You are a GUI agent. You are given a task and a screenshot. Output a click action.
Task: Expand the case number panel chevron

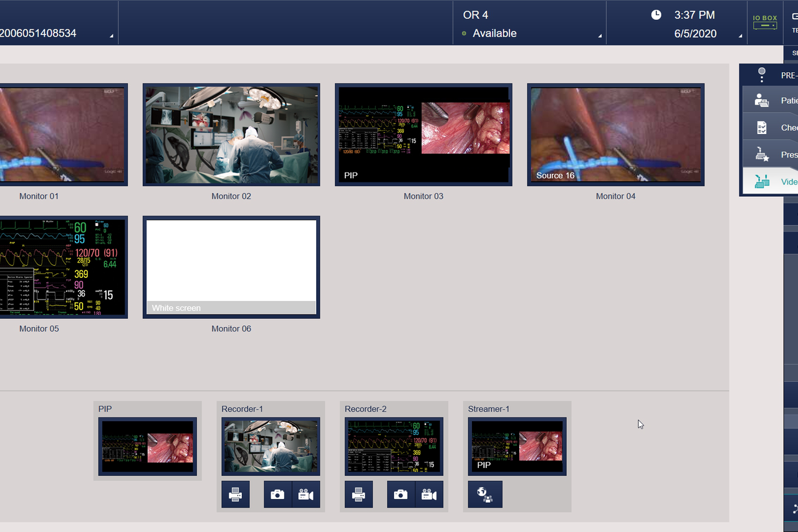111,36
